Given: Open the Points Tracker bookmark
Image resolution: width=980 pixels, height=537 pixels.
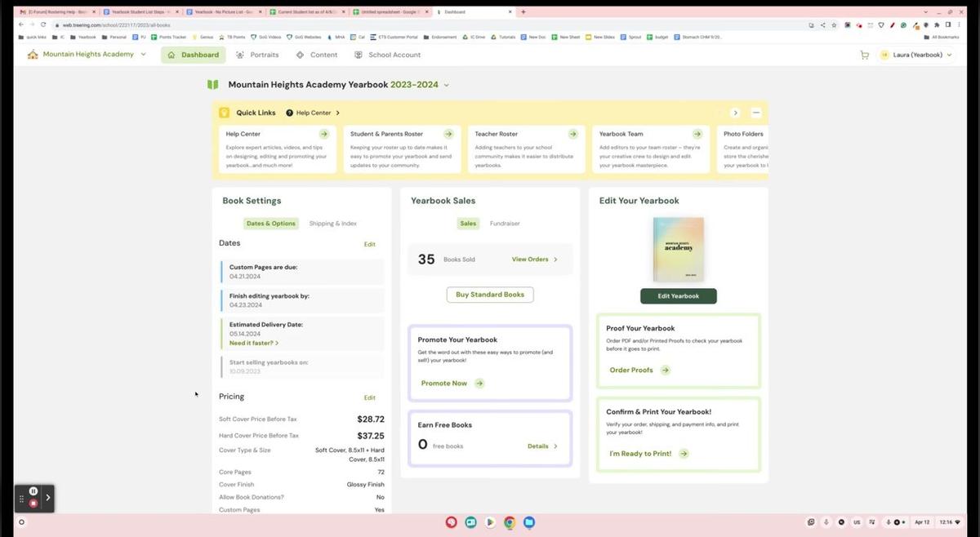Looking at the screenshot, I should click(x=169, y=37).
